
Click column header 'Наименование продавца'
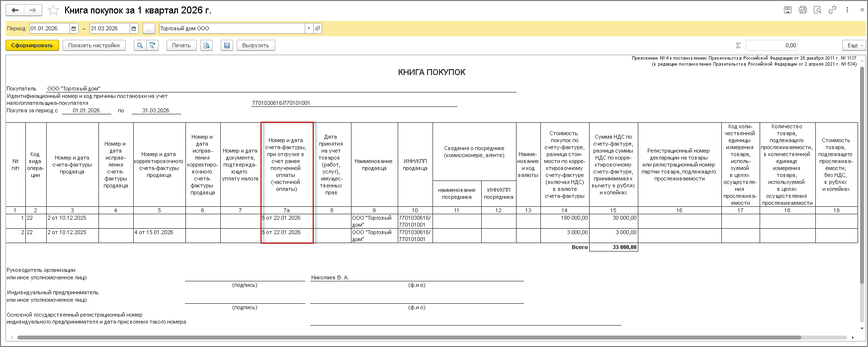tap(374, 165)
